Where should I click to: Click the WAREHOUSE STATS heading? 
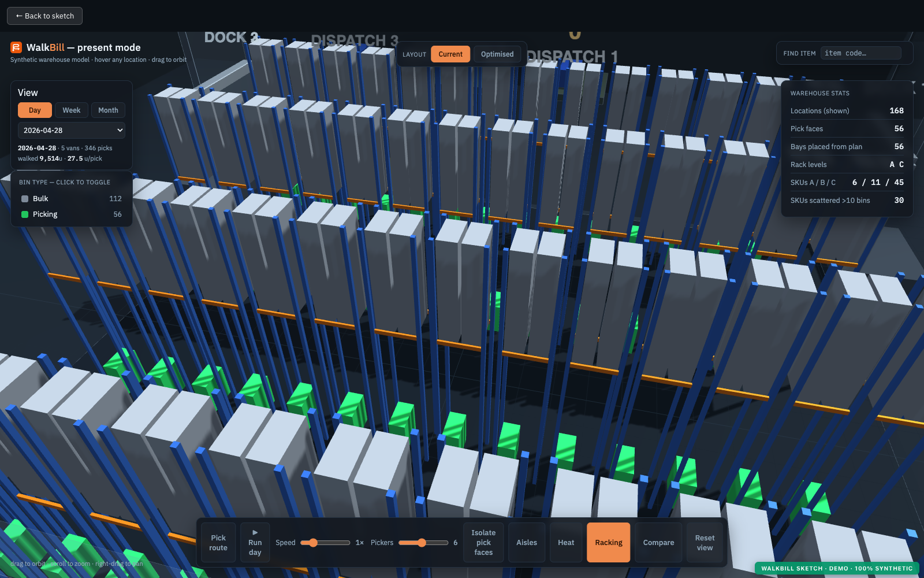point(820,93)
